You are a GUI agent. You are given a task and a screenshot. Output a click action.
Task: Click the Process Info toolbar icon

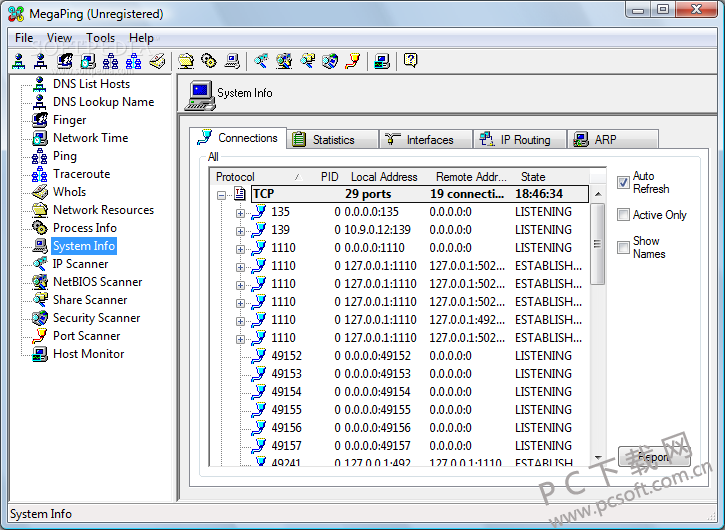click(x=209, y=61)
